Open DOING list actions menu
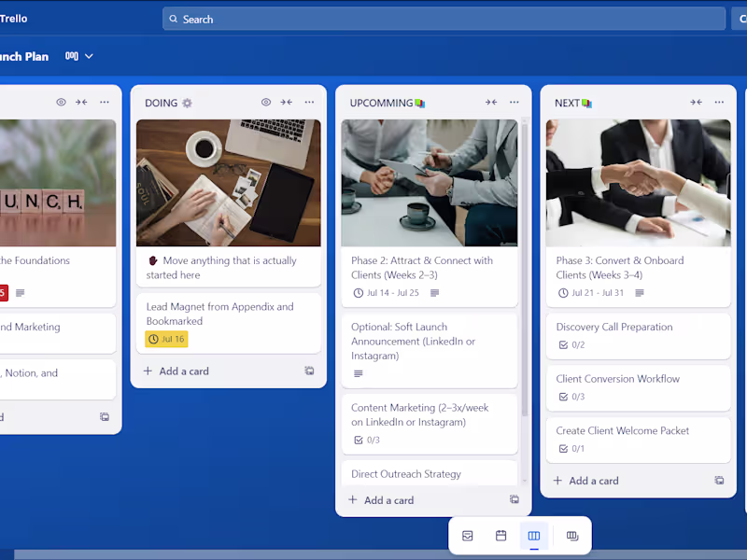747x560 pixels. click(309, 102)
